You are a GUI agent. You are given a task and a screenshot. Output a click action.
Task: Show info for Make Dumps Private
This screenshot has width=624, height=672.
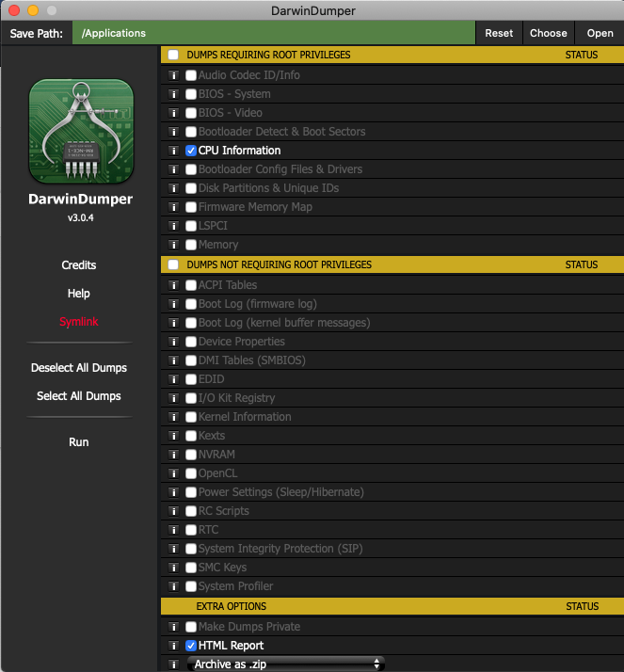173,627
